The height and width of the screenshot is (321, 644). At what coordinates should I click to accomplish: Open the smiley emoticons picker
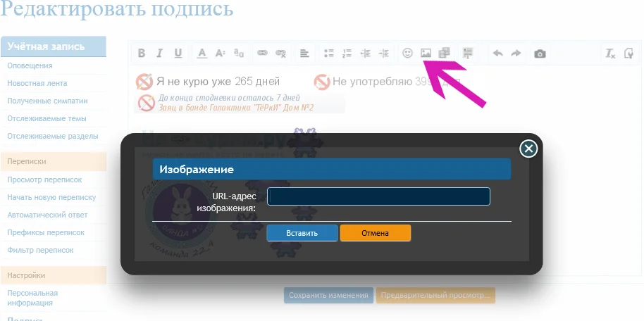tap(407, 53)
